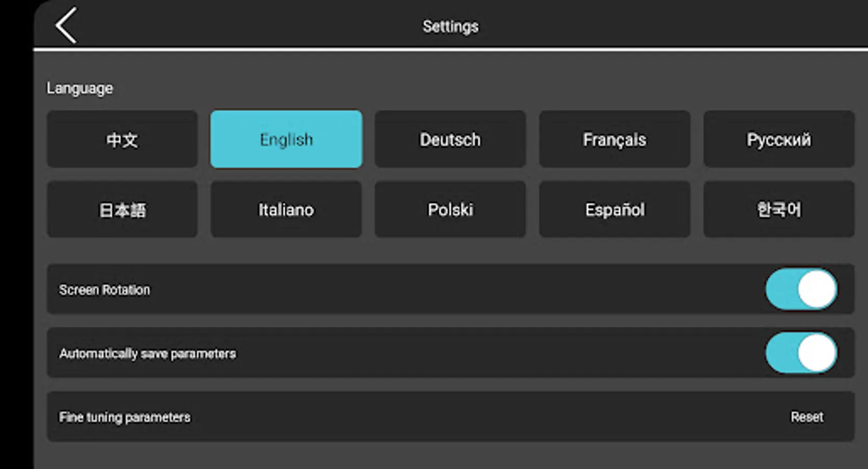Pick 日本語 language option
The width and height of the screenshot is (868, 469).
122,209
